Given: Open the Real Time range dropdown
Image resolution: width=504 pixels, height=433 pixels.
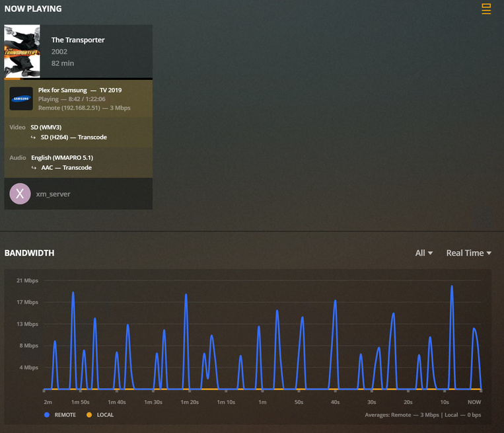Looking at the screenshot, I should click(x=468, y=253).
